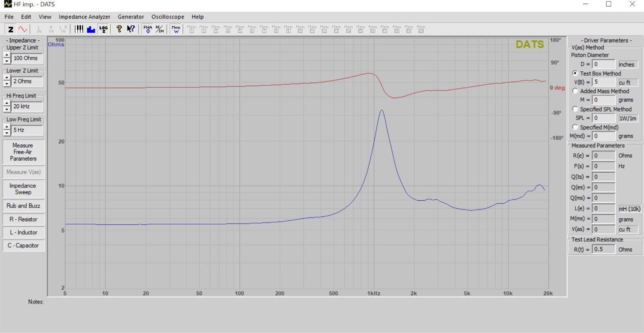Open the Help menu
The width and height of the screenshot is (644, 333).
[x=198, y=17]
